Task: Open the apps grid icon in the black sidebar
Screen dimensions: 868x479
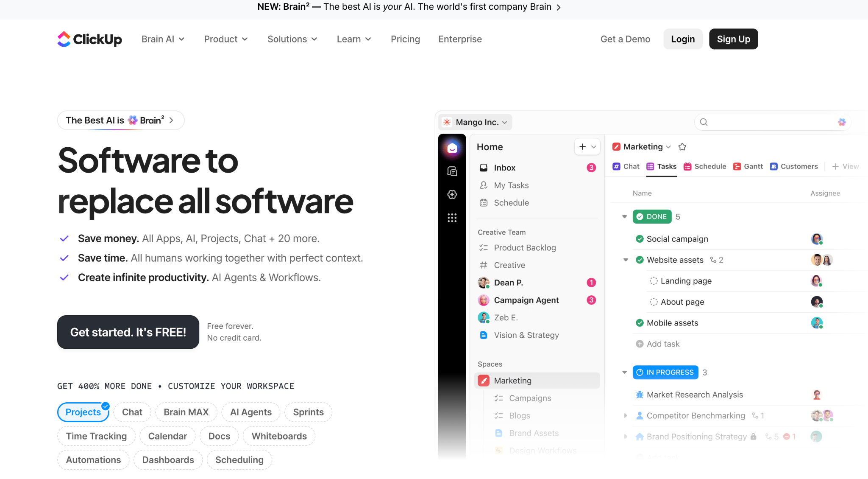Action: (x=452, y=218)
